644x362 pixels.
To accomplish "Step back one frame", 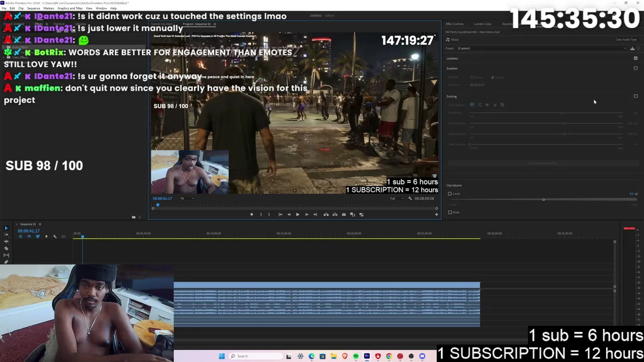I will click(x=289, y=215).
